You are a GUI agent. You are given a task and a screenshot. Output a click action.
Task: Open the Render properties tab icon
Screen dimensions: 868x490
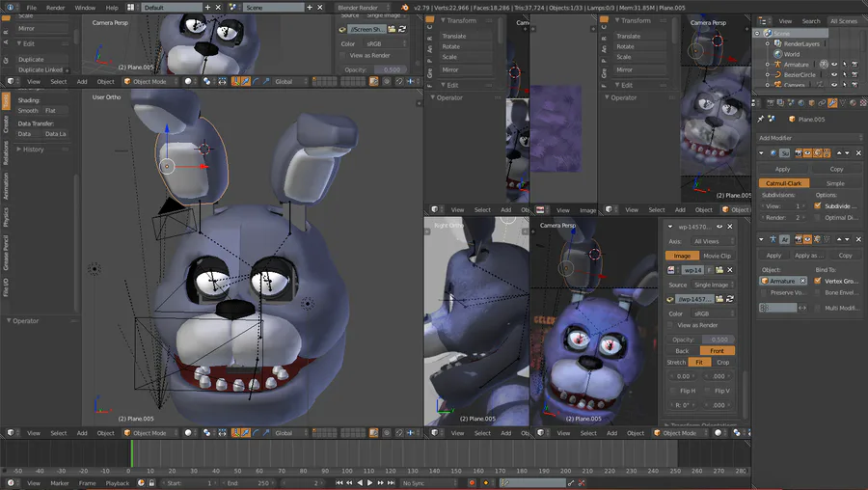[x=770, y=103]
